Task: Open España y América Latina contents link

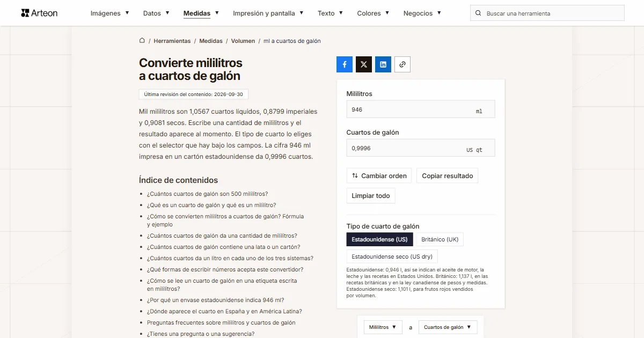Action: click(x=224, y=311)
